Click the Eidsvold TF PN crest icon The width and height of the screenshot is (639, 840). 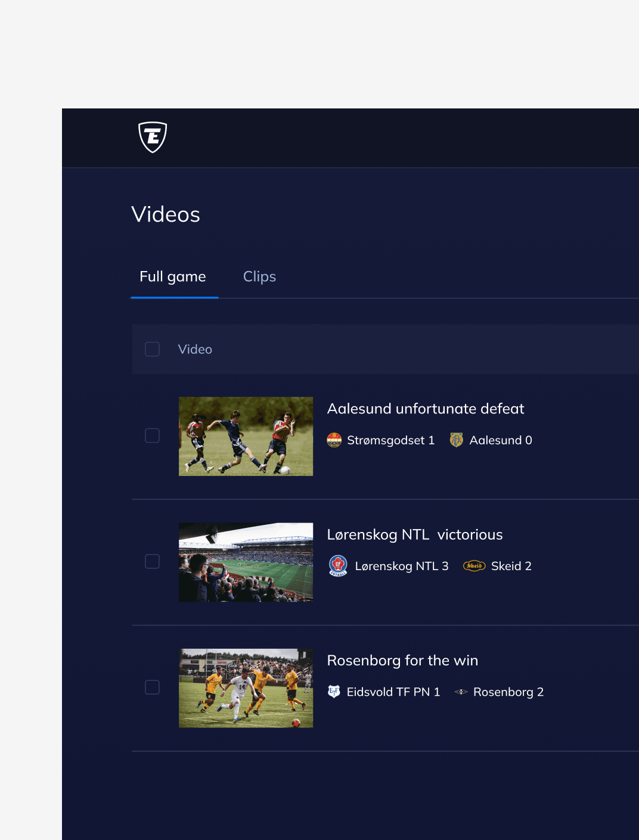334,692
